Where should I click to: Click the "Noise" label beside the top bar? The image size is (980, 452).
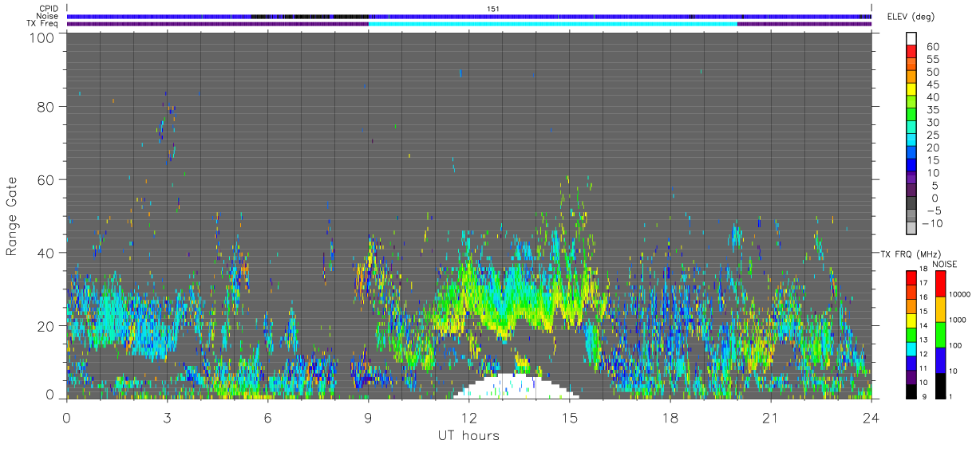[x=49, y=16]
